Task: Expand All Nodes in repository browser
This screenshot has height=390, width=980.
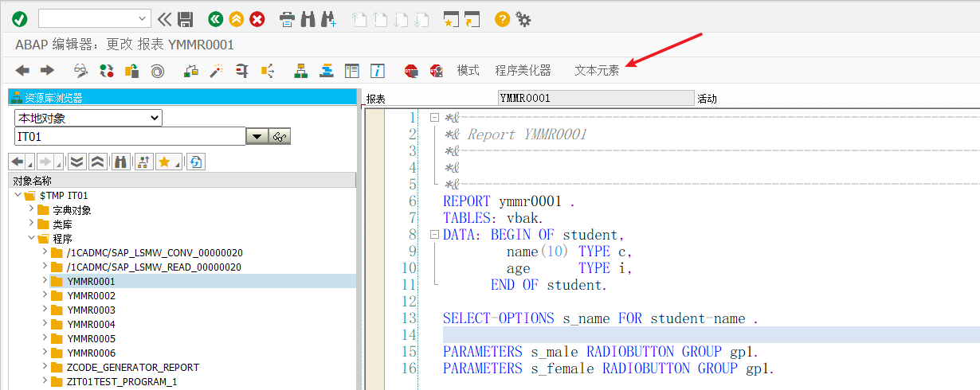Action: tap(76, 162)
